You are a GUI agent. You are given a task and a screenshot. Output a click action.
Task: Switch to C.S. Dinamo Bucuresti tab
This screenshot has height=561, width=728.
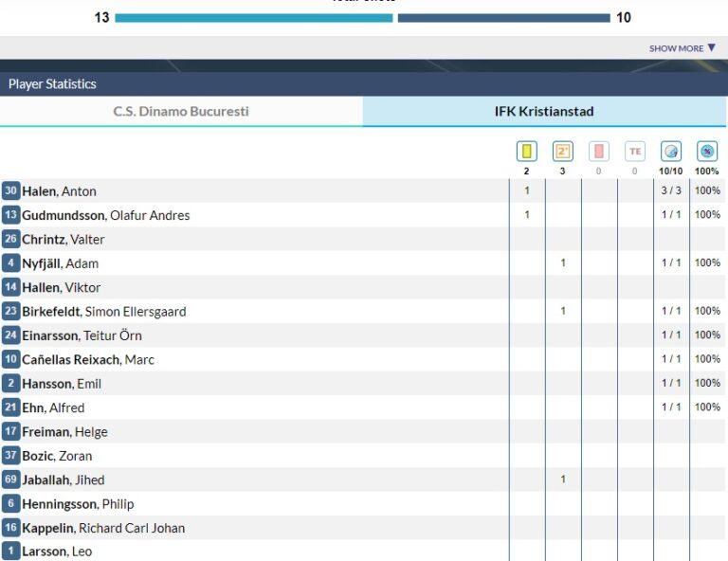pyautogui.click(x=181, y=112)
